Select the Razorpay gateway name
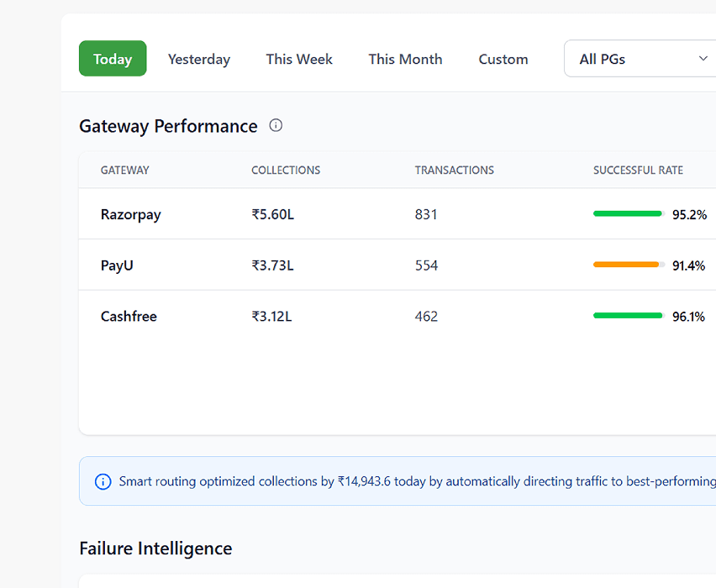This screenshot has width=716, height=588. coord(131,214)
